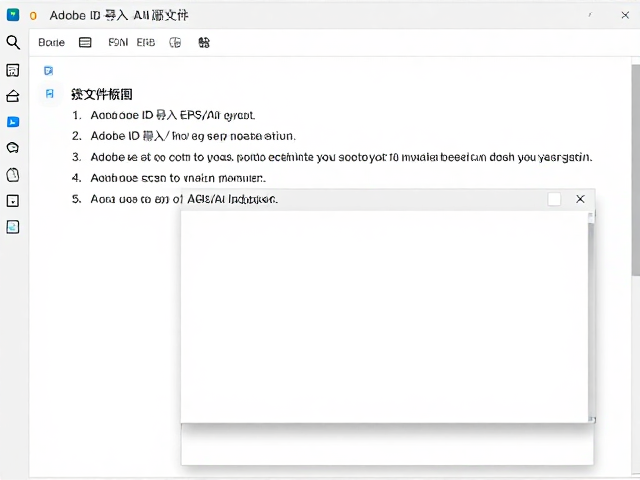Open the calendar-style icon in left sidebar
The image size is (640, 480).
tap(13, 70)
